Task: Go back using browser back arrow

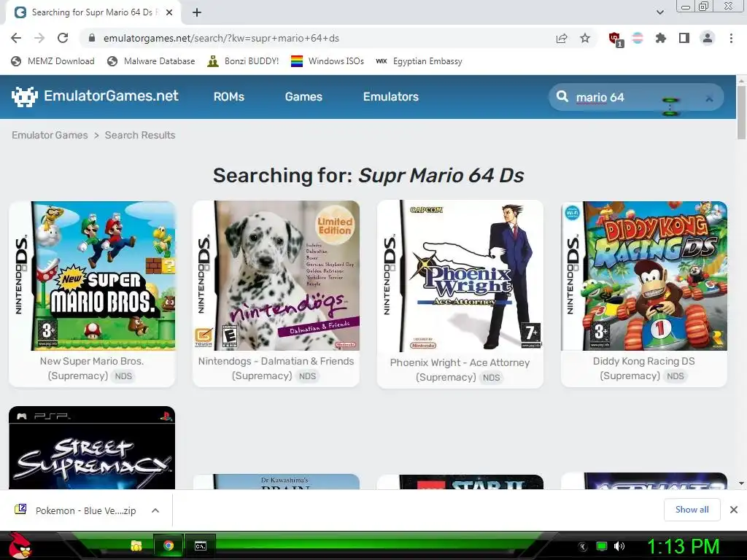Action: click(x=16, y=38)
